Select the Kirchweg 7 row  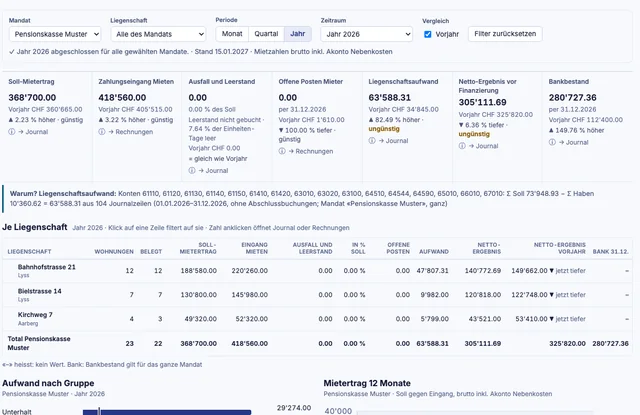(x=318, y=319)
